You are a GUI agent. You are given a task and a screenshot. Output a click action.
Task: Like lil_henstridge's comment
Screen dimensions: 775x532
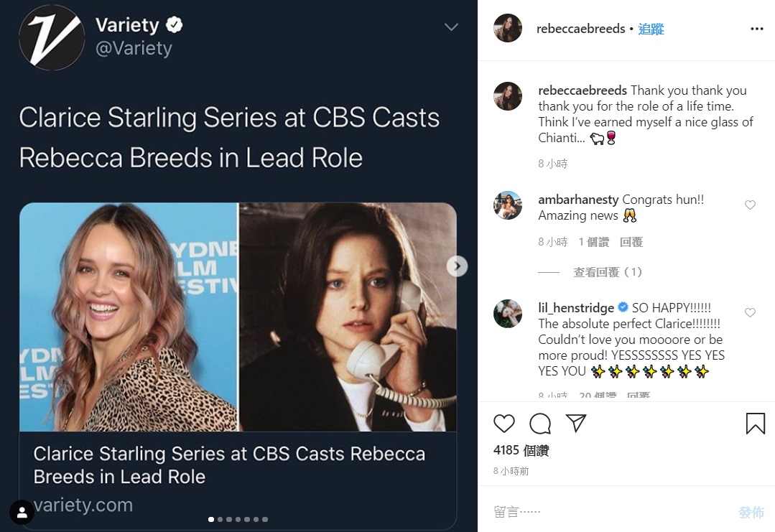pos(750,313)
